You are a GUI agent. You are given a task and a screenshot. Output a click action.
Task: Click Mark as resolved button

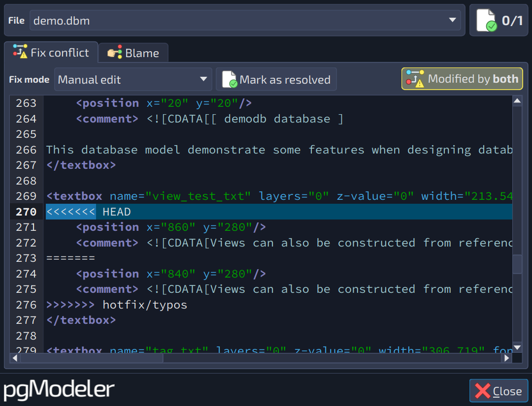click(x=276, y=79)
